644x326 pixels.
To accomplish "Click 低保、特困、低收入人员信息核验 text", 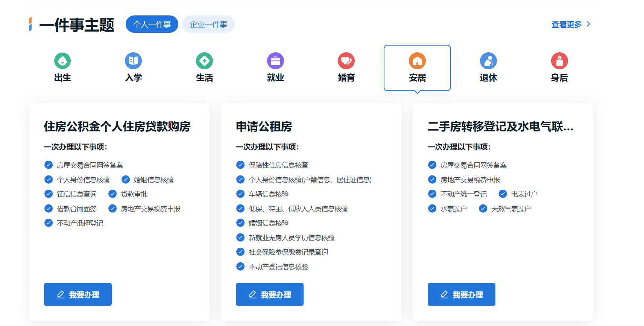I will tap(298, 209).
